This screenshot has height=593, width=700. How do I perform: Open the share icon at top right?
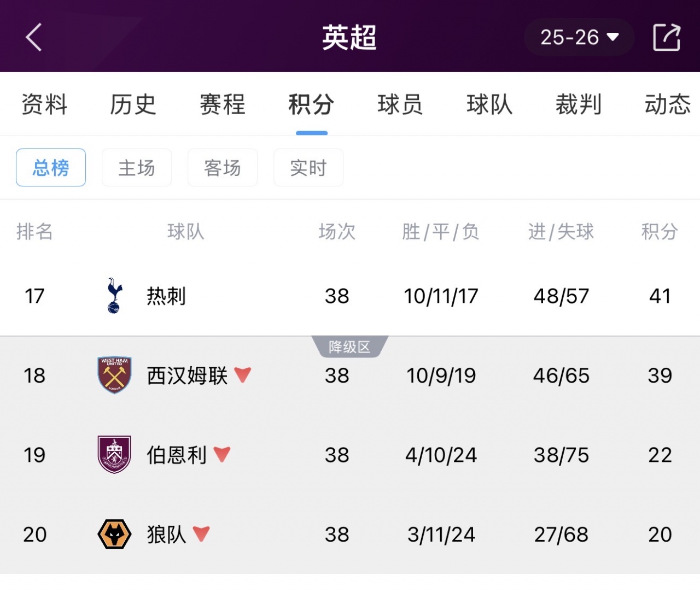667,37
